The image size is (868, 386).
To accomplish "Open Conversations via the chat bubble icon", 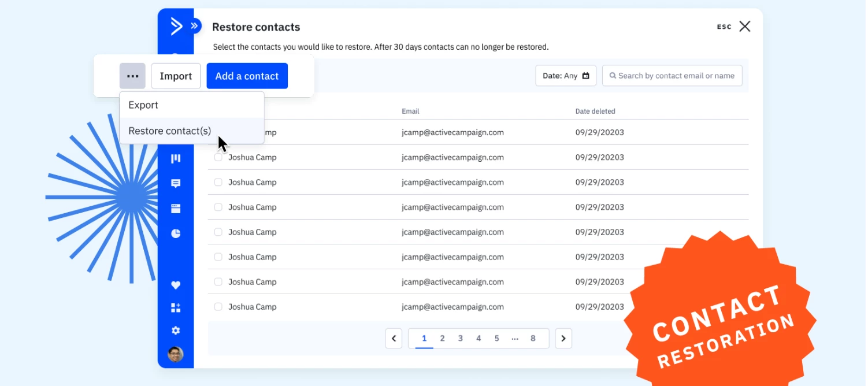I will tap(176, 183).
